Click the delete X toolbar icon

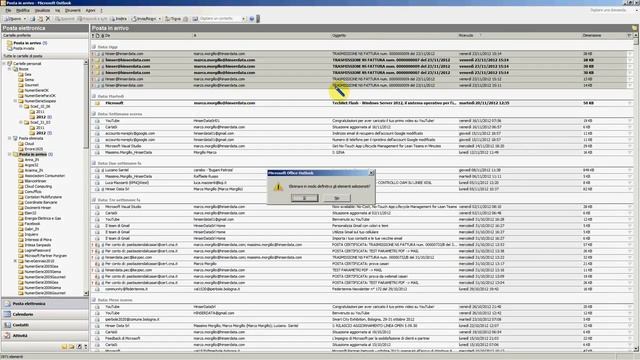pyautogui.click(x=47, y=19)
